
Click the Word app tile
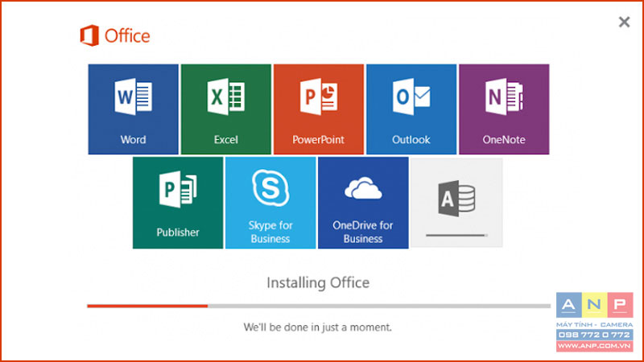point(133,109)
